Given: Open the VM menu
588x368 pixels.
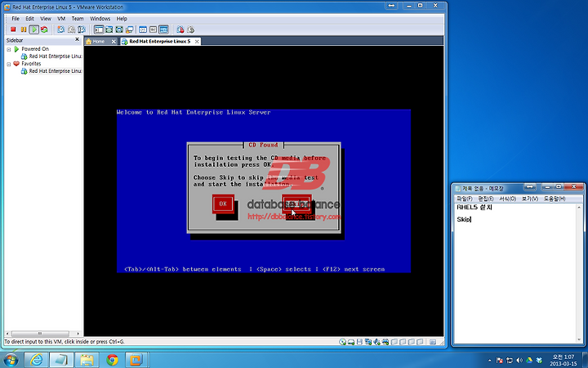Looking at the screenshot, I should click(x=61, y=18).
